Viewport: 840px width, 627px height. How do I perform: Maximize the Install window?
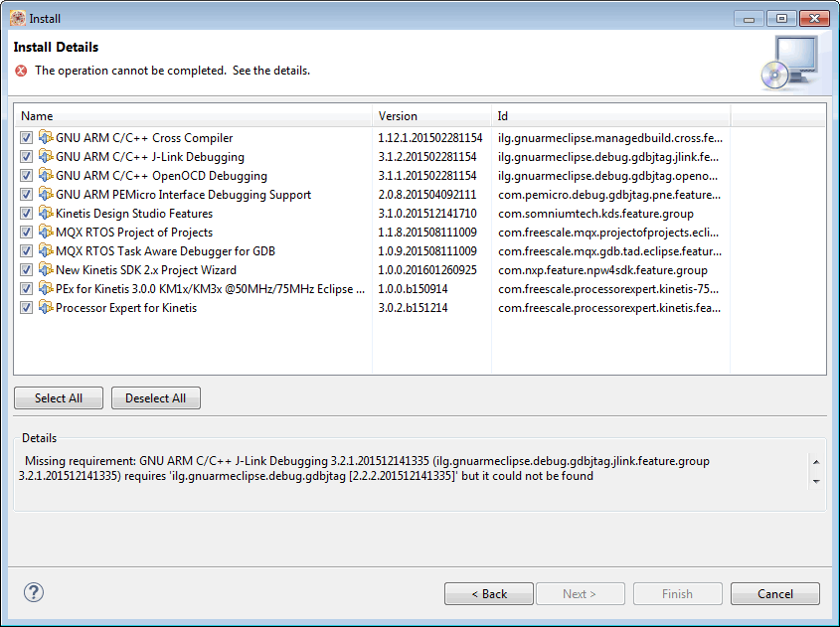click(x=781, y=19)
